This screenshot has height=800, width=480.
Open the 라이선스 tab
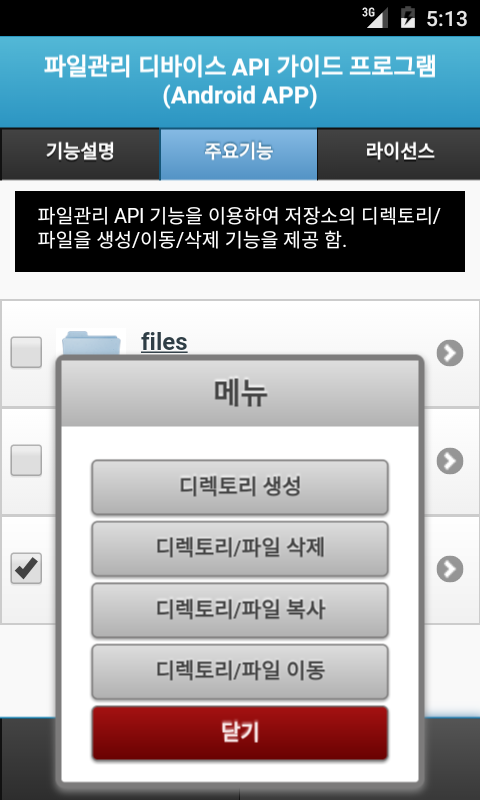tap(399, 154)
